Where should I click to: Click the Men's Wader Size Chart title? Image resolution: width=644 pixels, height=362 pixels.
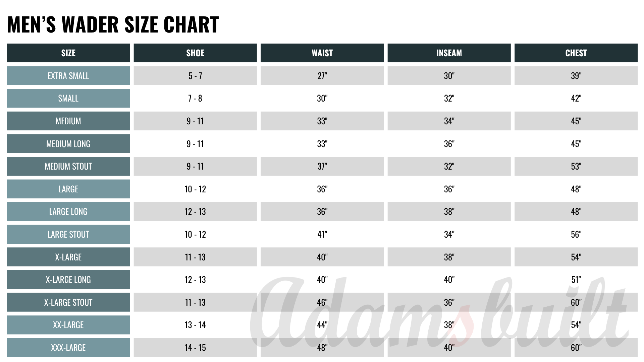(x=113, y=24)
